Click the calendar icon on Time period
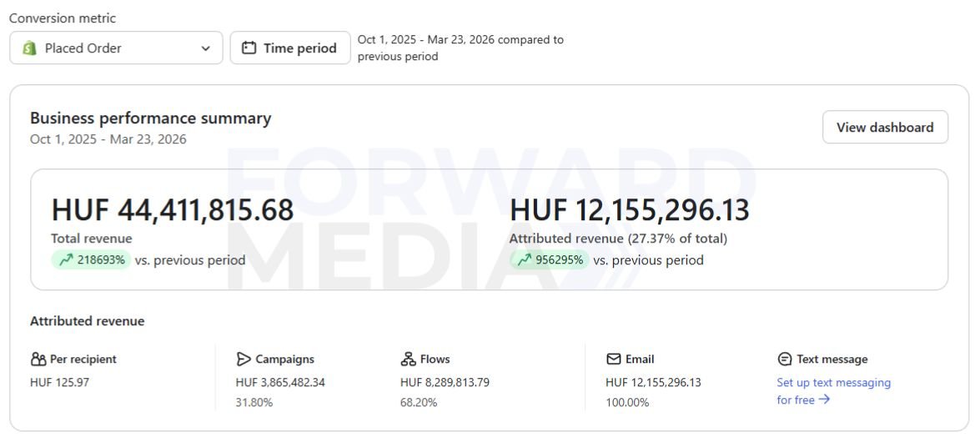 tap(249, 48)
